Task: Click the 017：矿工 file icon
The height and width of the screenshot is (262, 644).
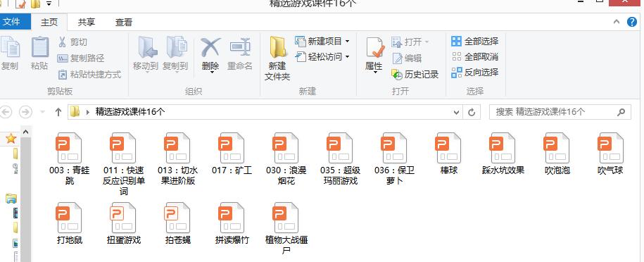Action: pos(232,148)
